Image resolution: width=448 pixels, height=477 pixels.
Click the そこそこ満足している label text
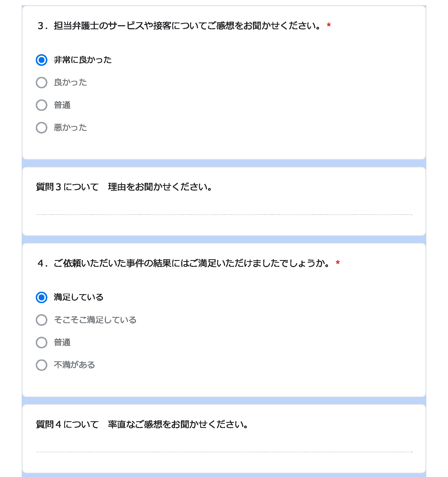95,320
